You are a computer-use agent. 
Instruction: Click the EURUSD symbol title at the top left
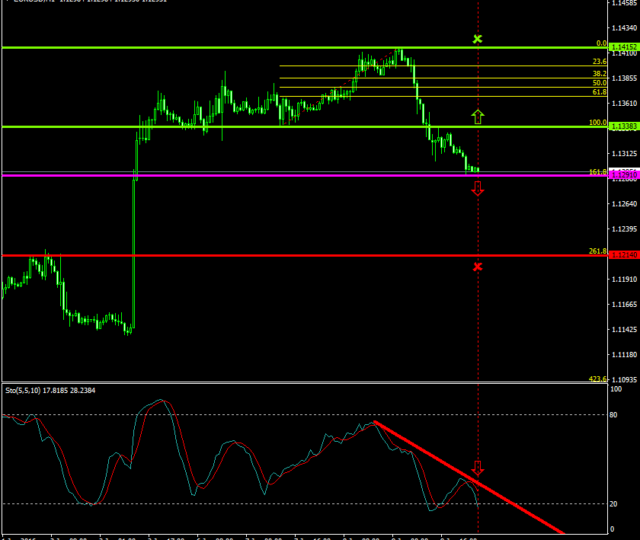40,3
